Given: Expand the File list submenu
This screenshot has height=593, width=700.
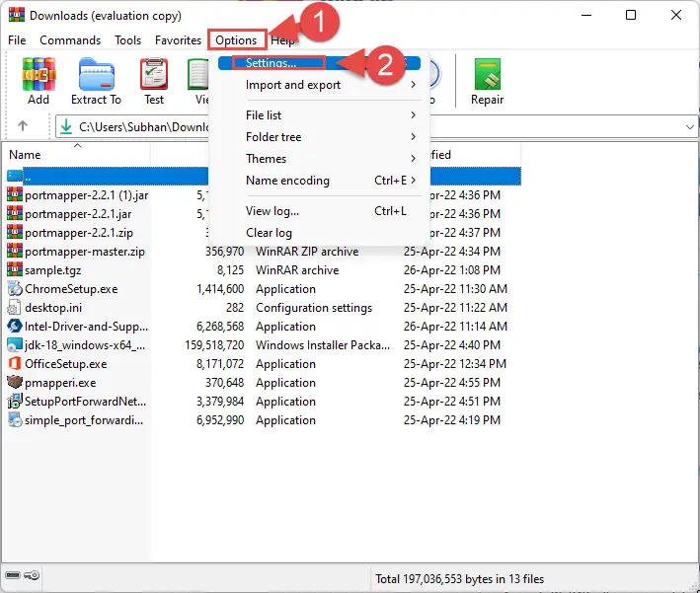Looking at the screenshot, I should pos(414,115).
